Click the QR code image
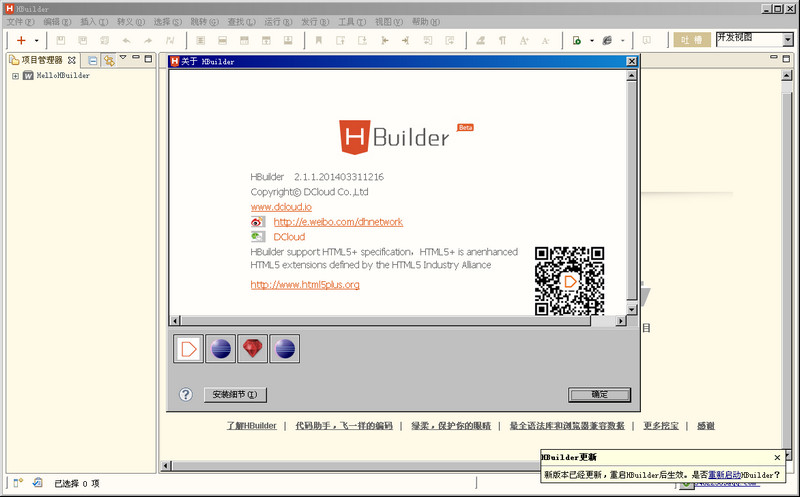The image size is (800, 497). point(569,281)
